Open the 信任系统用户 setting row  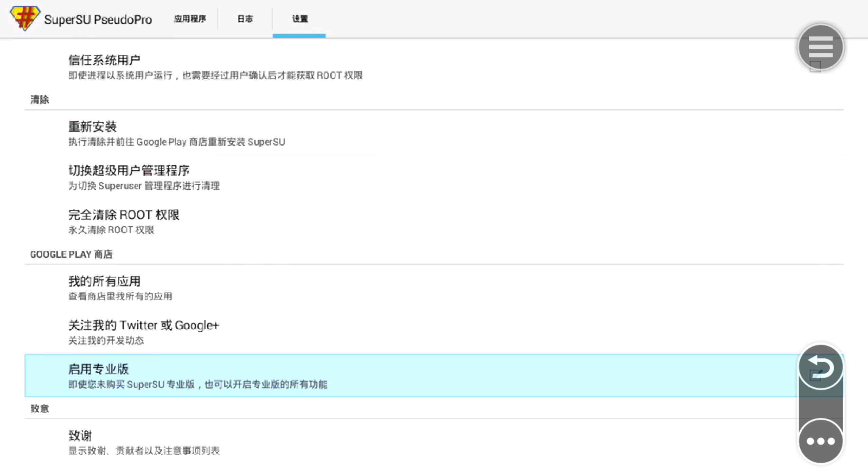(x=434, y=67)
